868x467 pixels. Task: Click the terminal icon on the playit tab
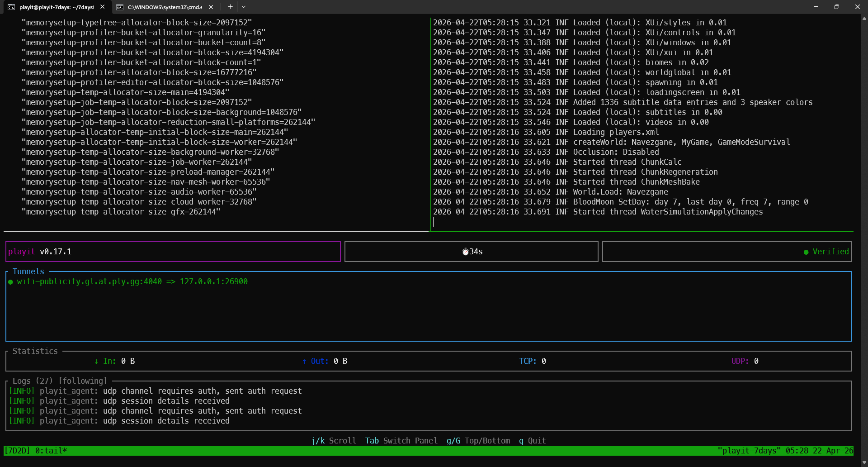[x=12, y=7]
